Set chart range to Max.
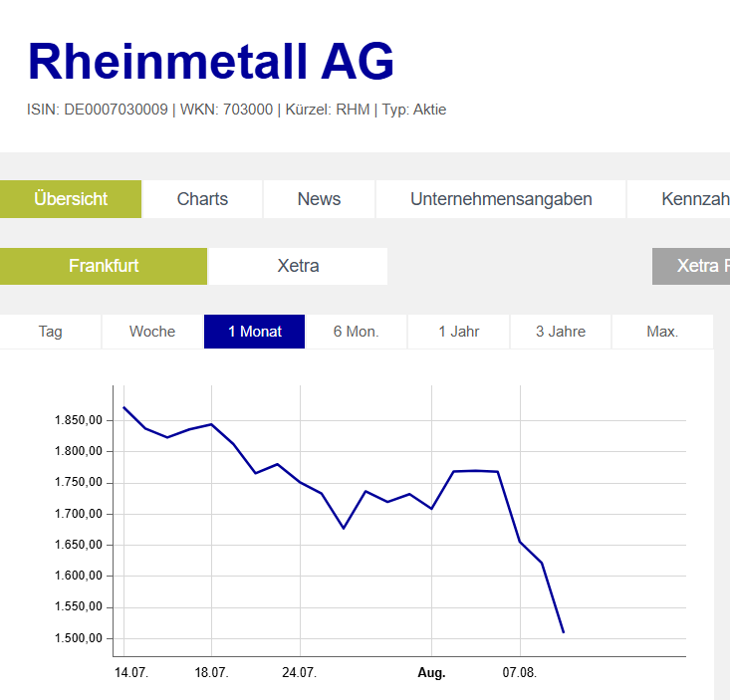The width and height of the screenshot is (730, 700). [x=662, y=332]
